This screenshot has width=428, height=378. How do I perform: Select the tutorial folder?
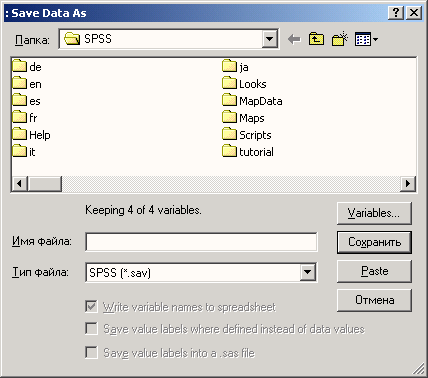click(248, 152)
